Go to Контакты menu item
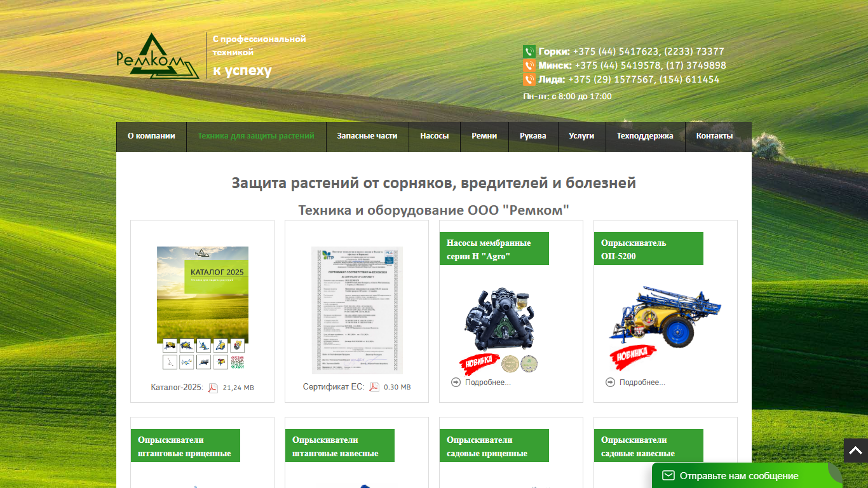Screen dimensions: 868x488 (714, 136)
